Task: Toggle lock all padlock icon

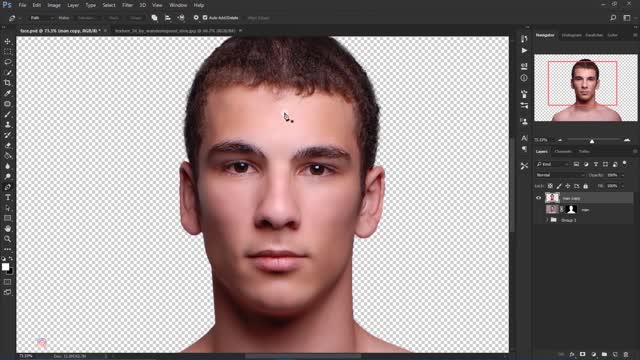Action: click(x=585, y=186)
